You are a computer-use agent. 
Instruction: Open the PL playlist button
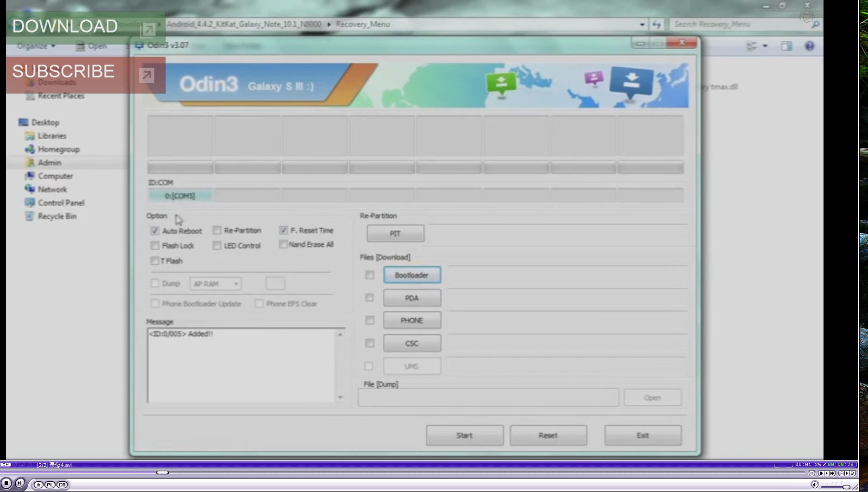(x=50, y=485)
